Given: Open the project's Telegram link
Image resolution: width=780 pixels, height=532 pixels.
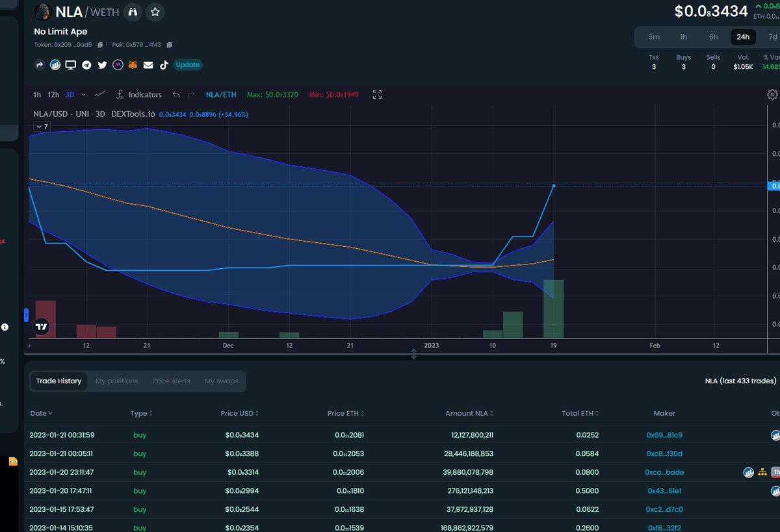Looking at the screenshot, I should [x=86, y=65].
